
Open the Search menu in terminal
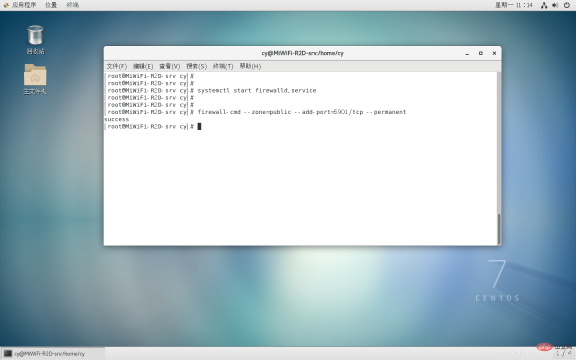pyautogui.click(x=196, y=66)
